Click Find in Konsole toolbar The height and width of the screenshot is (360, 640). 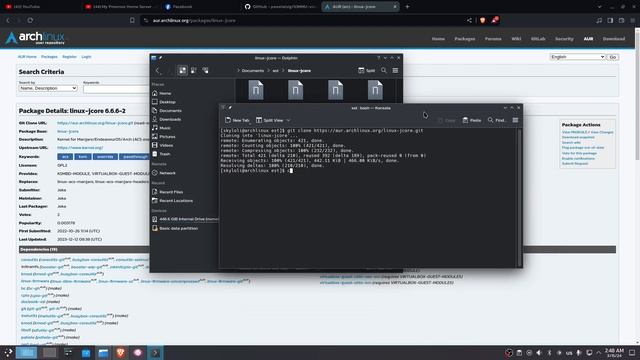pyautogui.click(x=497, y=120)
